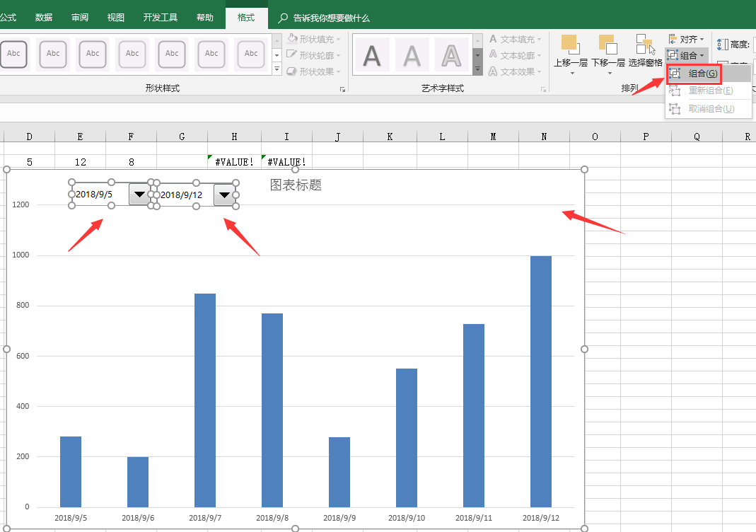The height and width of the screenshot is (532, 756).
Task: Click the cell containing 12 in column E
Action: (80, 162)
